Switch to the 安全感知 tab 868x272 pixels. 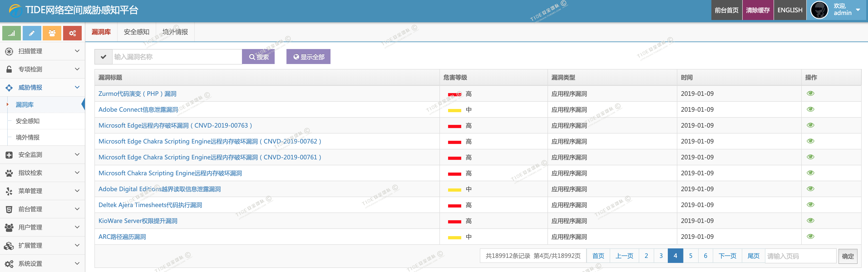[136, 32]
